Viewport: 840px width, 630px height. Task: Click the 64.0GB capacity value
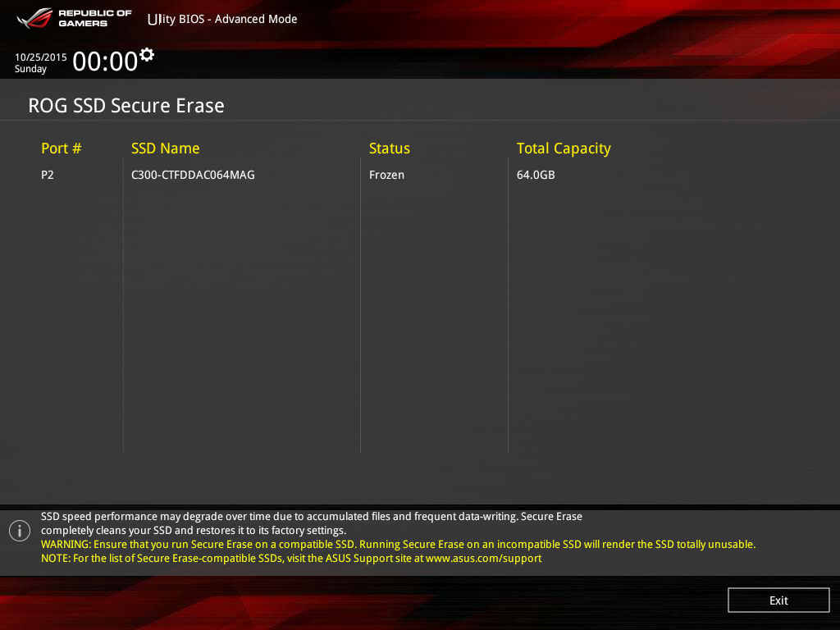point(536,175)
